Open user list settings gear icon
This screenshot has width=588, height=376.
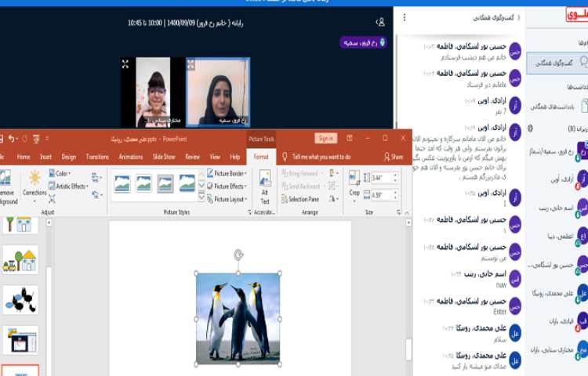point(530,128)
